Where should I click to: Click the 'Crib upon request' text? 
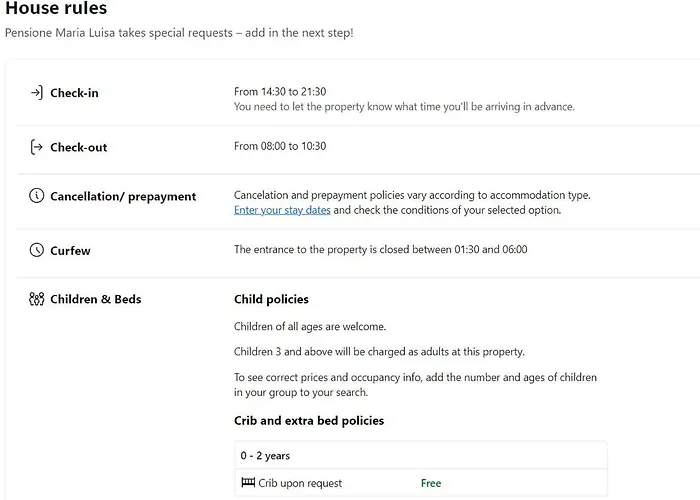click(300, 483)
